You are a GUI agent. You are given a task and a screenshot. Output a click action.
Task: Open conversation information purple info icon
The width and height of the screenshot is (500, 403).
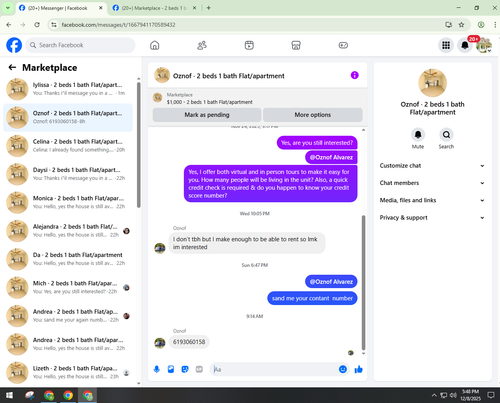(355, 75)
